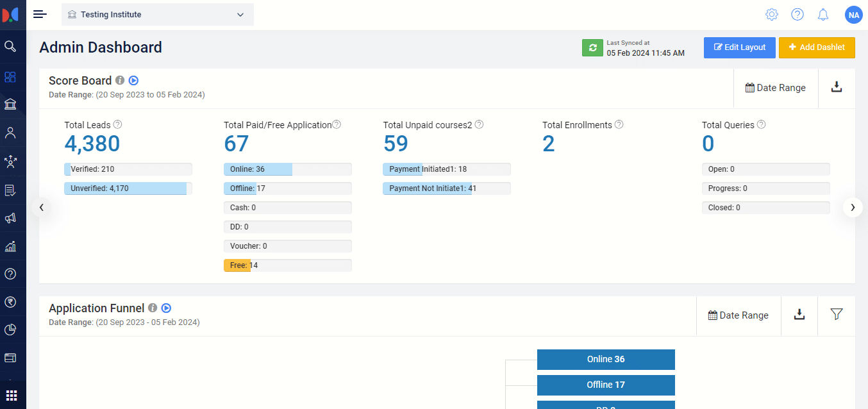The height and width of the screenshot is (409, 868).
Task: Click the Add Dashlet button
Action: pyautogui.click(x=816, y=47)
